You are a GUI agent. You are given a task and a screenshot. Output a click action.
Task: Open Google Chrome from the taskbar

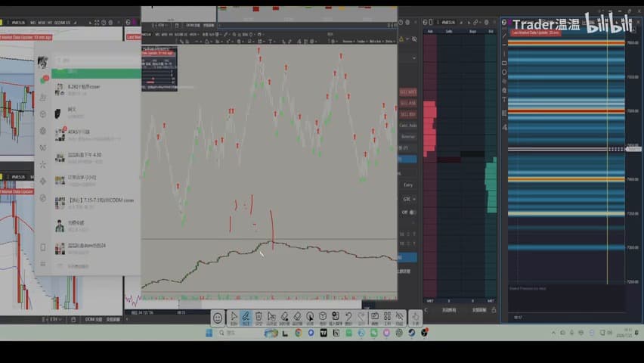pyautogui.click(x=298, y=333)
